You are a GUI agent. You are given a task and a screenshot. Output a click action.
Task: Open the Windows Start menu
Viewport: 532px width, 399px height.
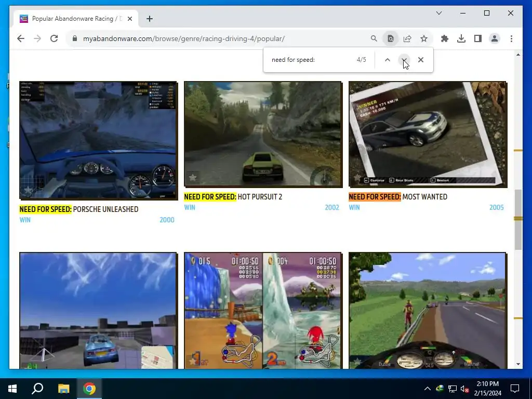(12, 389)
